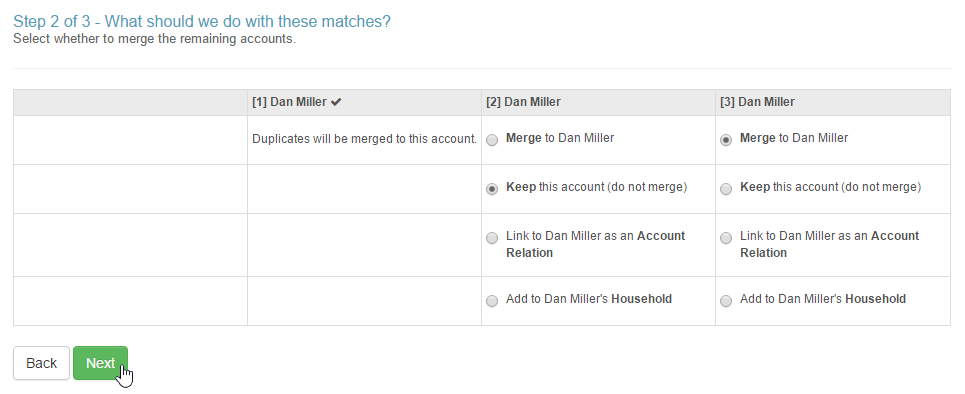Select Merge radio button for [3] Dan Miller

coord(726,140)
